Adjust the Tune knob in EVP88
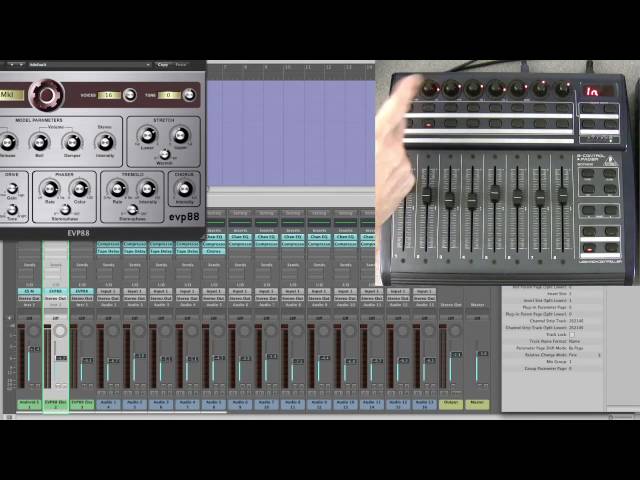Screen dimensions: 640x480 [189, 95]
